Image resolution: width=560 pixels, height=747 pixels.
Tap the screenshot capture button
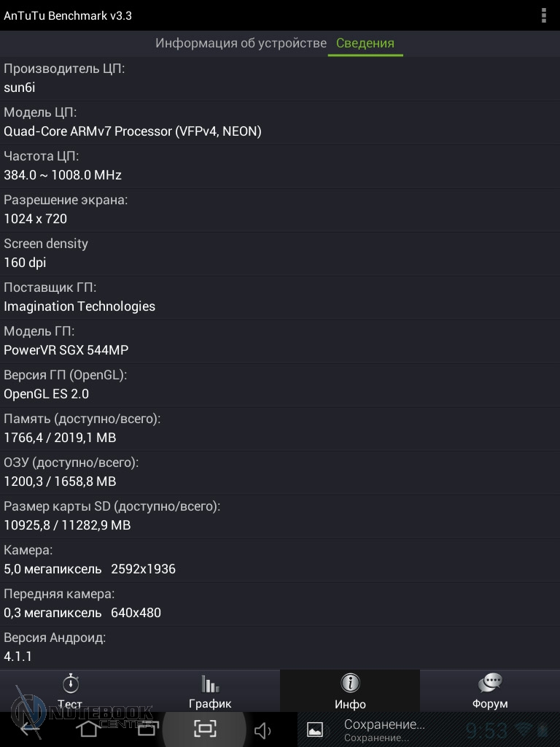(x=205, y=728)
